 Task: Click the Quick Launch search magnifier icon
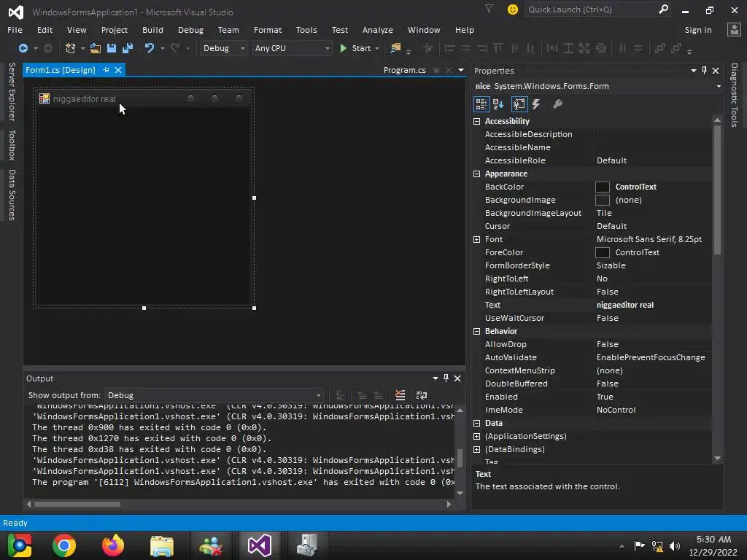663,9
